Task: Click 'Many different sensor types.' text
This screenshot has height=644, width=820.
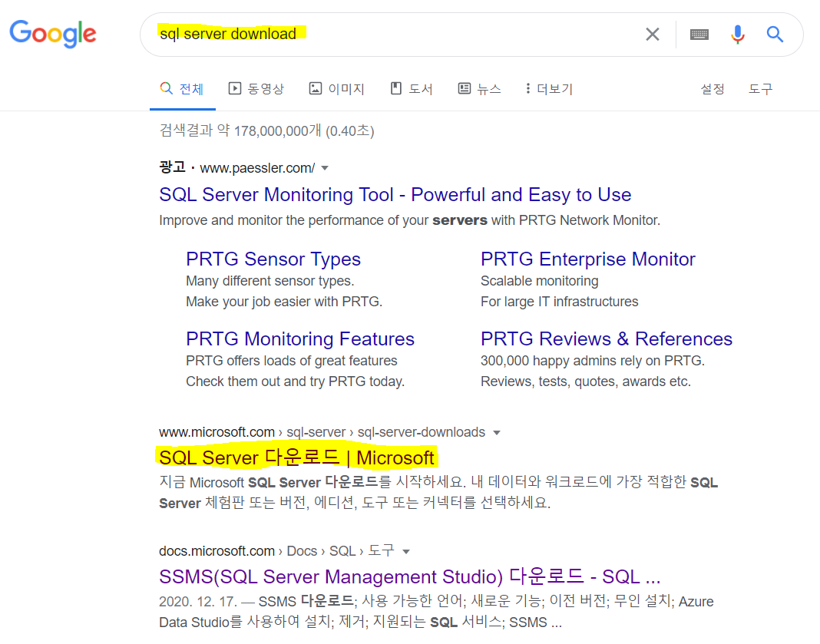Action: (x=269, y=281)
